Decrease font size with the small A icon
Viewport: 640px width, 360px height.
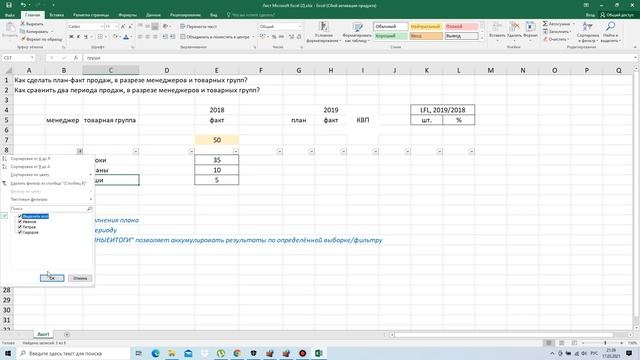[130, 27]
